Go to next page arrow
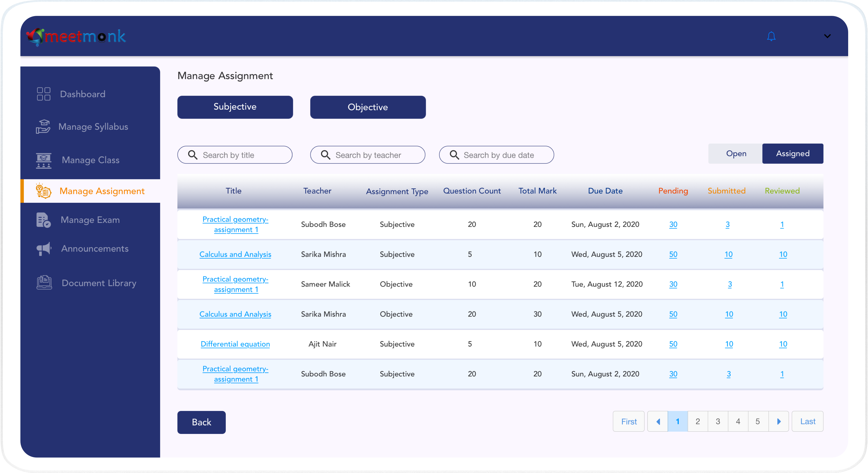868x473 pixels. pyautogui.click(x=778, y=421)
